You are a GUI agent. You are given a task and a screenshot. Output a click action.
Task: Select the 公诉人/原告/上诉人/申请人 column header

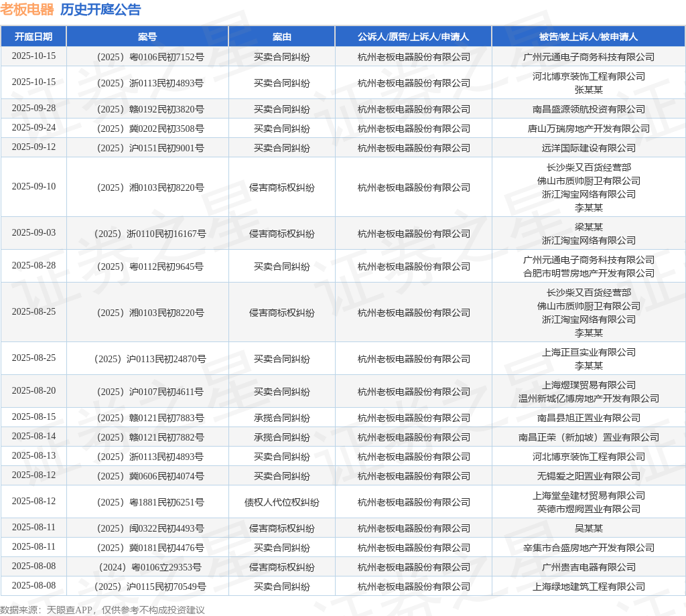[413, 37]
